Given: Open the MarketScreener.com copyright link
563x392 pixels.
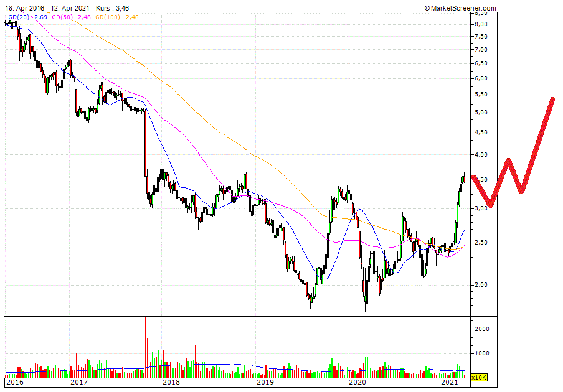Looking at the screenshot, I should tap(461, 7).
